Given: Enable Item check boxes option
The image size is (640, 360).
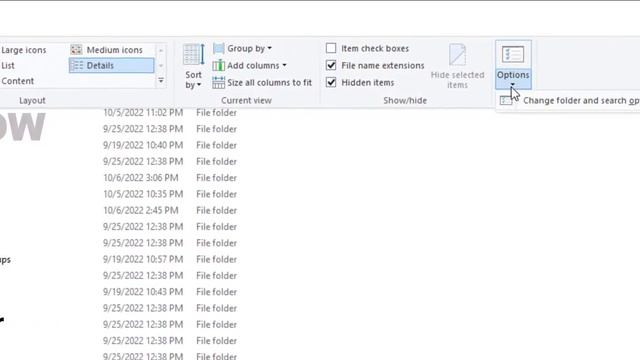Looking at the screenshot, I should point(331,48).
